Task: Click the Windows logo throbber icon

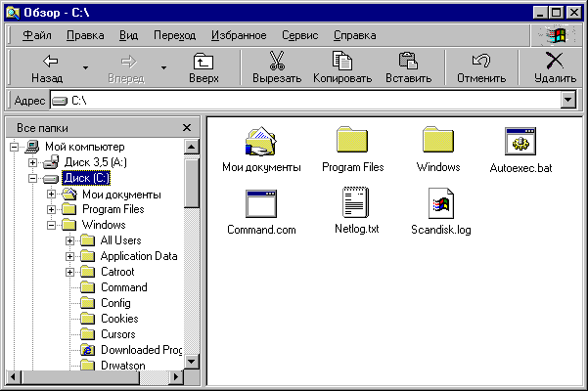Action: [x=557, y=35]
